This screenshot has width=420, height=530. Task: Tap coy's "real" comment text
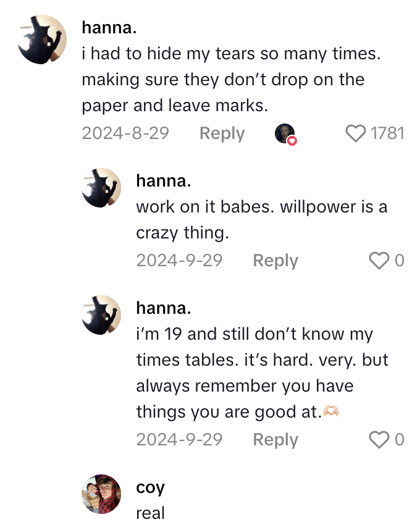point(150,513)
